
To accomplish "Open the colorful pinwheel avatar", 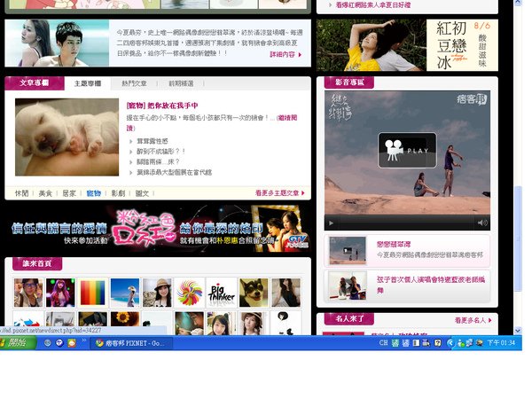I will coord(190,293).
